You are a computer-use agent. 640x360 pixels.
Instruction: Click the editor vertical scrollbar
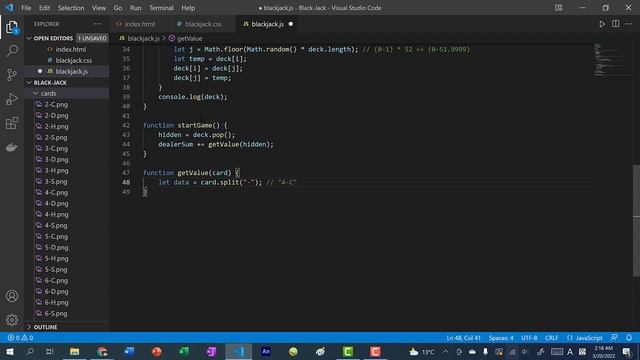point(636,221)
